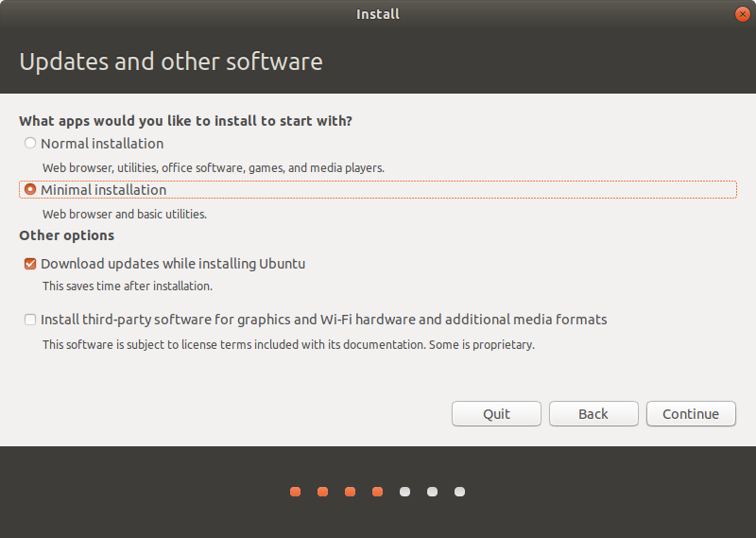Close the Install window
Viewport: 756px width, 538px height.
742,14
